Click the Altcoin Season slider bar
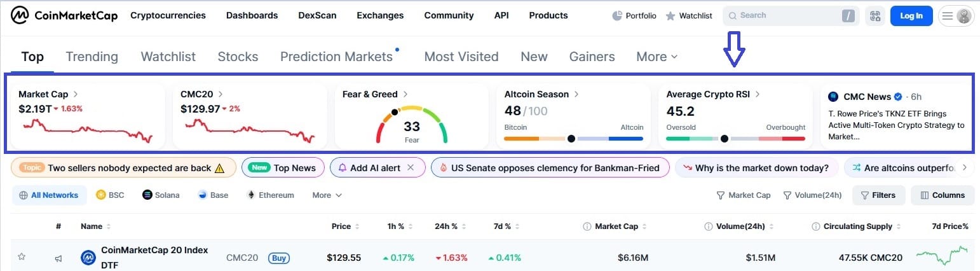Image resolution: width=980 pixels, height=271 pixels. point(574,139)
